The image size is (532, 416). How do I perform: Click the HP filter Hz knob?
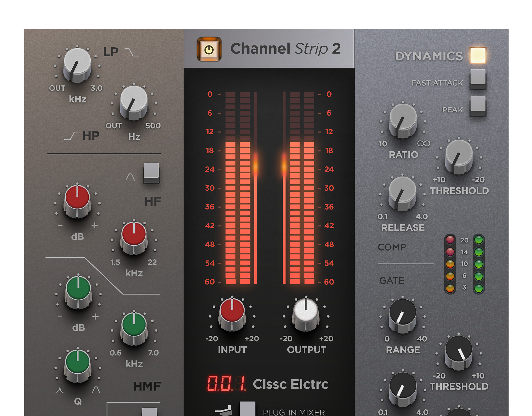point(134,103)
